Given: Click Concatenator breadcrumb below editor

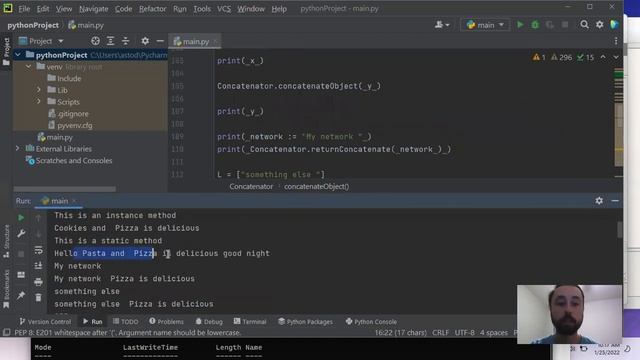Looking at the screenshot, I should point(251,187).
